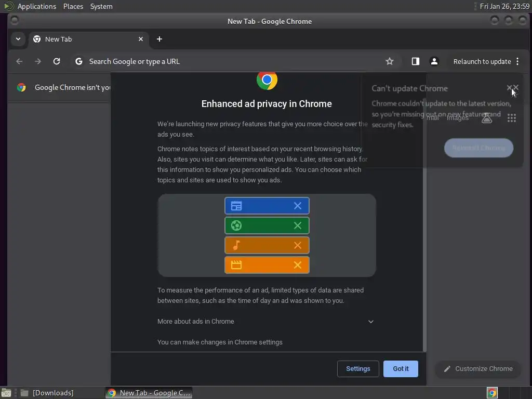Open the Chrome three-dot menu
532x399 pixels.
click(517, 61)
